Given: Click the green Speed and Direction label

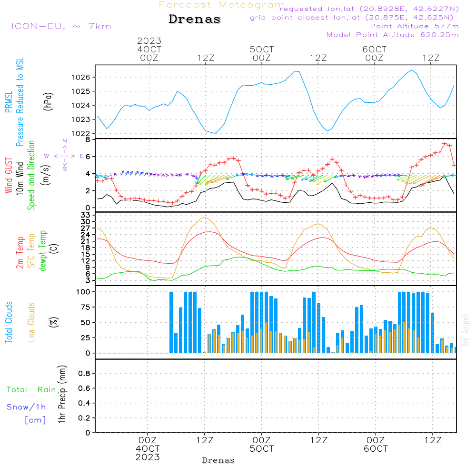Looking at the screenshot, I should (x=31, y=175).
